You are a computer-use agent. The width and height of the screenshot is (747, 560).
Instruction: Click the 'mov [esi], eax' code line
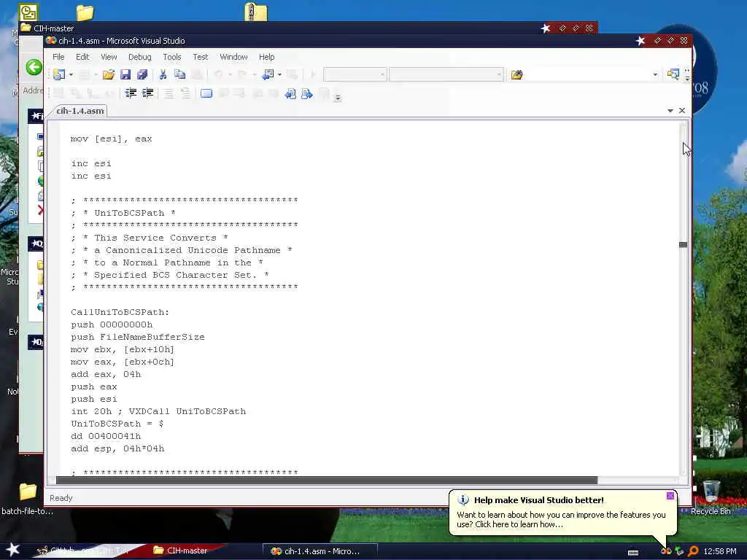coord(111,139)
